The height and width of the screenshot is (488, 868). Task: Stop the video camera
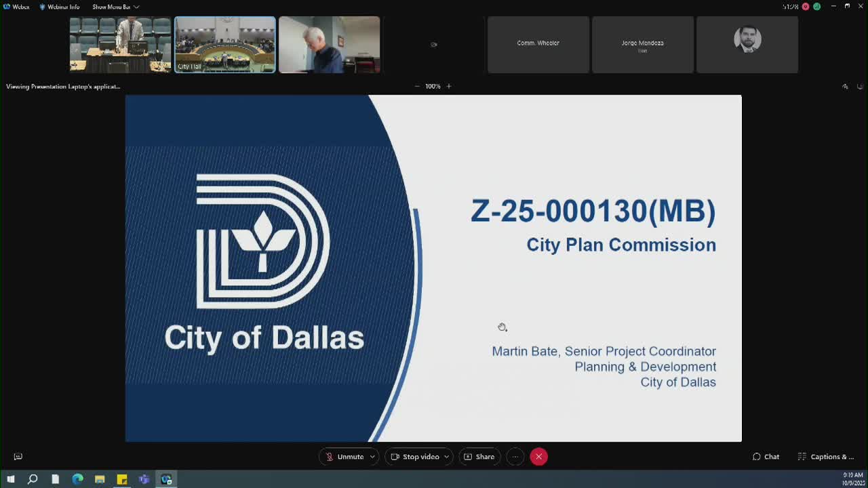point(415,457)
